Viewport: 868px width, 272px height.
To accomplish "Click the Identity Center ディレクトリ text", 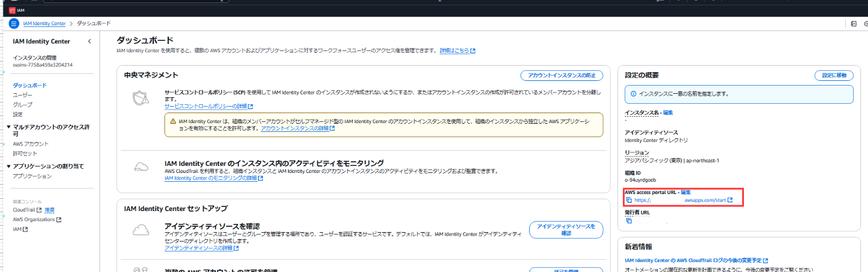I will [x=657, y=140].
